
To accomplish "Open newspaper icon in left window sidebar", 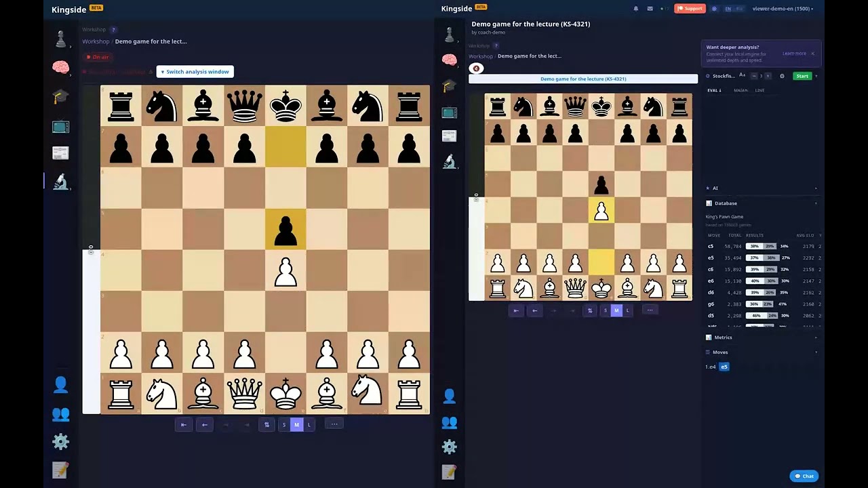I will pos(61,153).
